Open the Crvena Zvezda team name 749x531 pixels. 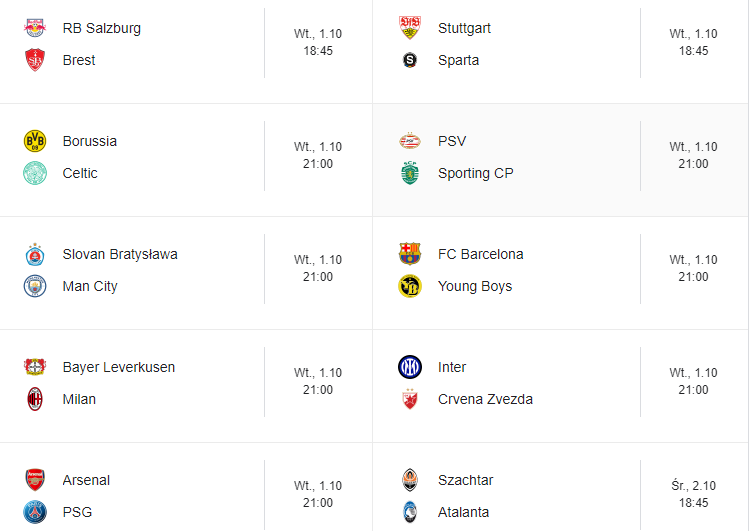click(x=485, y=399)
